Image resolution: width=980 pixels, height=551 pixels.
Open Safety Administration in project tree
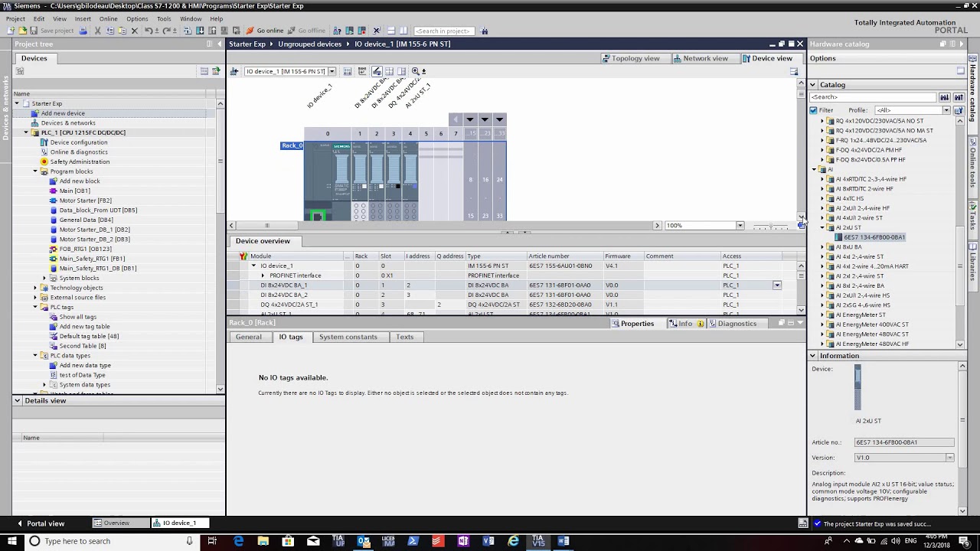tap(80, 161)
